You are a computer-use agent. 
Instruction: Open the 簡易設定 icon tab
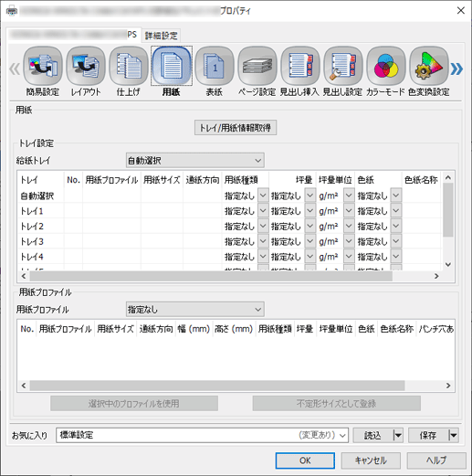pos(43,71)
